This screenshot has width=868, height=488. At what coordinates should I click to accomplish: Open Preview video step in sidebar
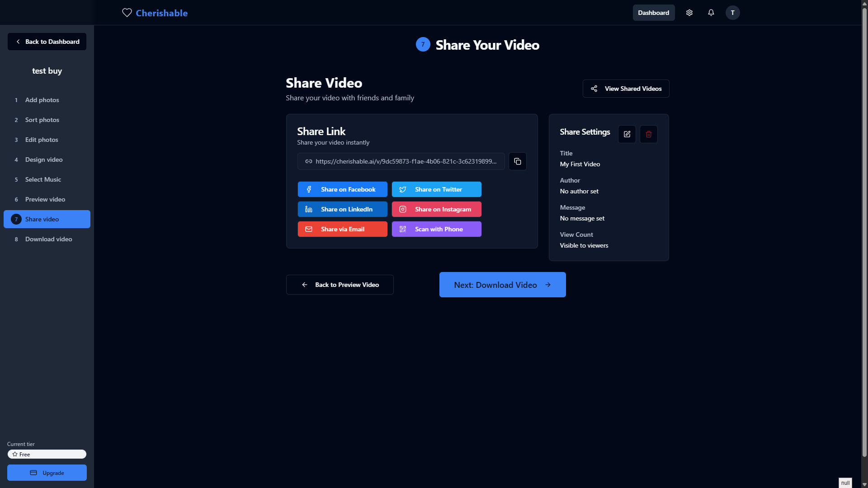click(x=45, y=199)
